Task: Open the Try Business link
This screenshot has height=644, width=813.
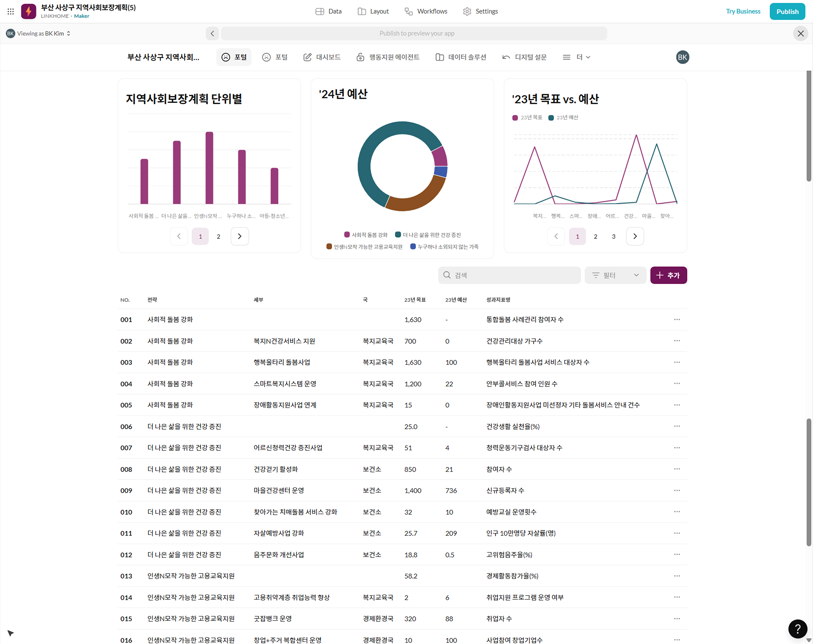Action: tap(743, 11)
